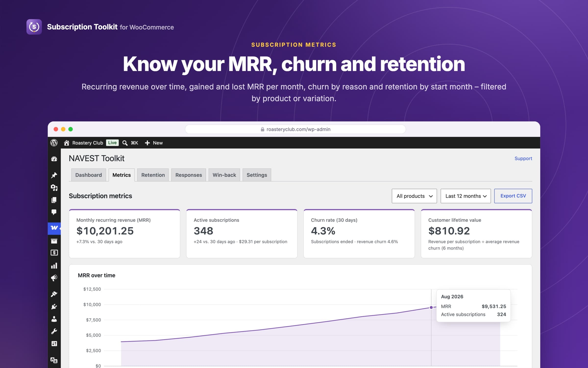Open the Products archive box icon in the sidebar
588x368 pixels.
click(x=54, y=241)
